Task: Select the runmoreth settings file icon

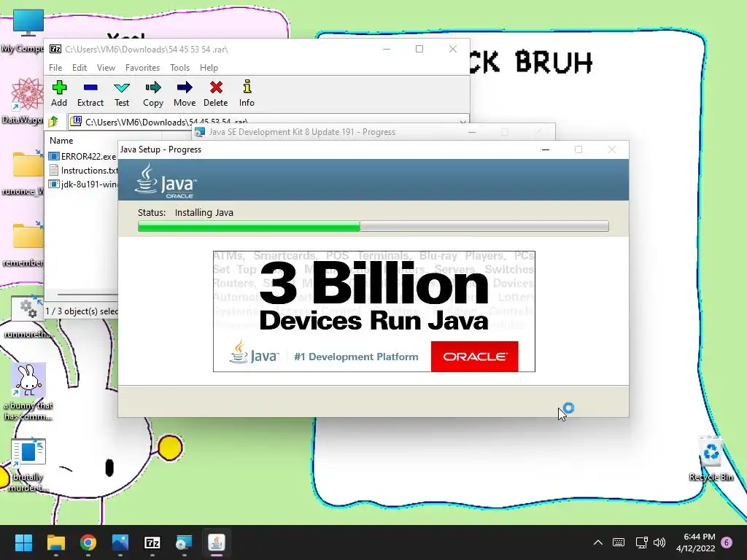Action: pyautogui.click(x=28, y=316)
